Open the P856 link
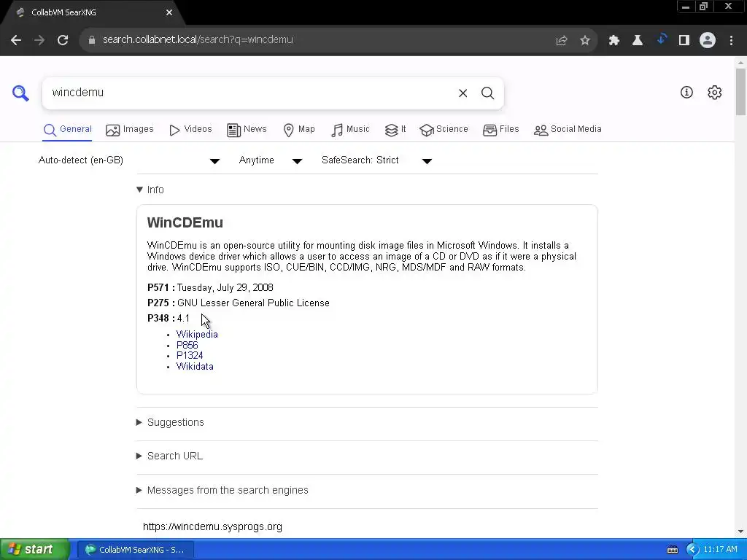 [187, 345]
